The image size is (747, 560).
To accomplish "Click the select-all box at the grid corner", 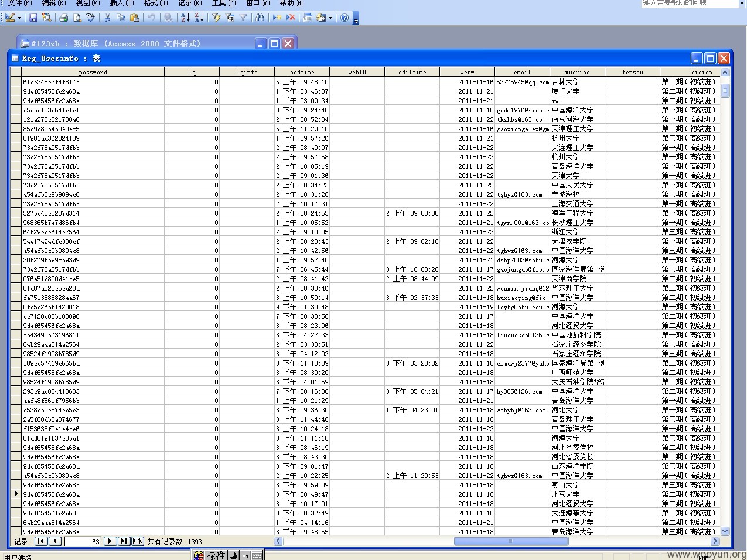I will coord(16,72).
